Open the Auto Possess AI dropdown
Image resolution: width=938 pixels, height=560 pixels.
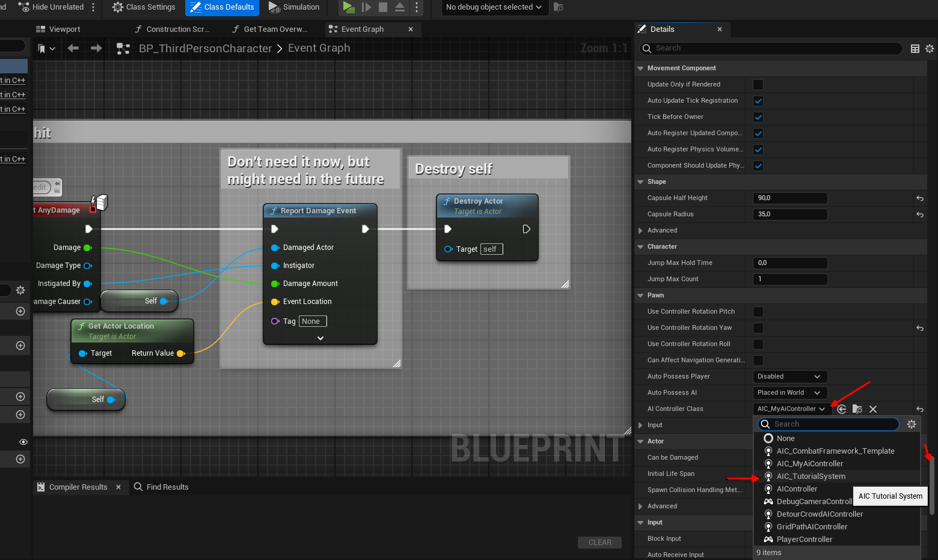[789, 393]
